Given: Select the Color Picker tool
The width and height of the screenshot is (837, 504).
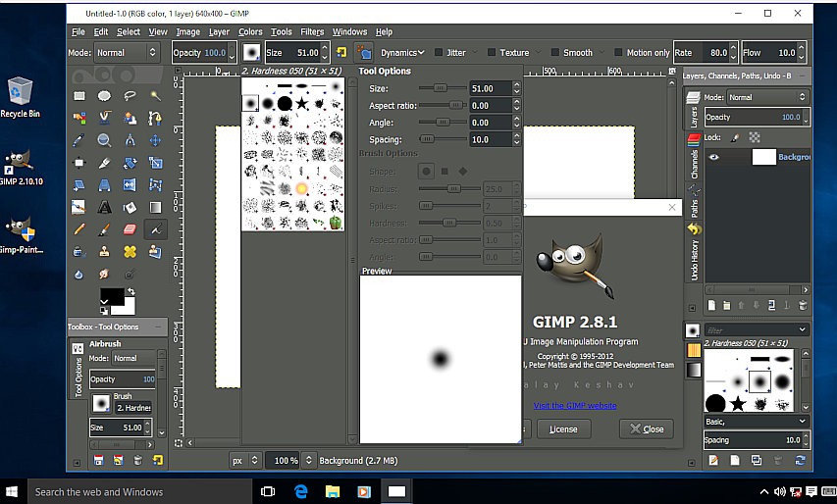Looking at the screenshot, I should point(79,140).
